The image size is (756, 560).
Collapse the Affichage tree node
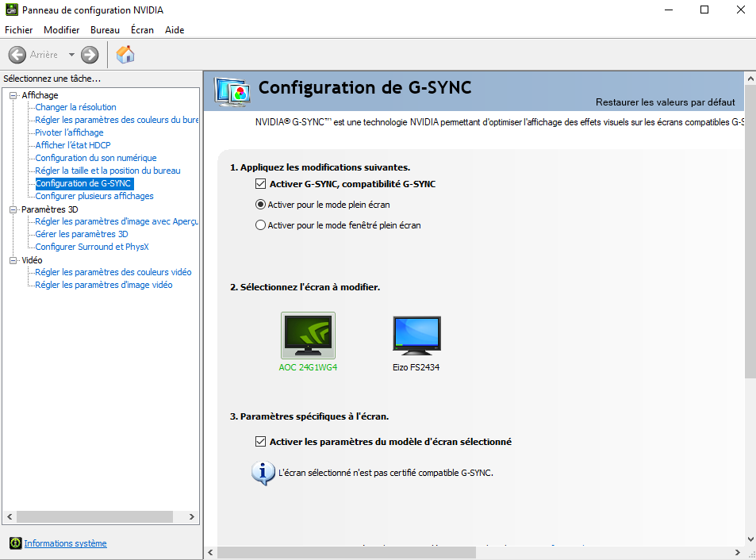coord(13,95)
